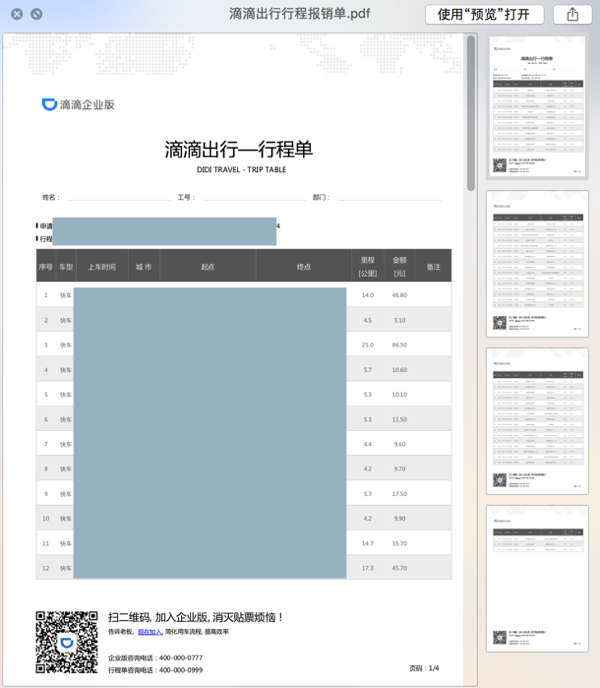
Task: Click the 部门 blank line field
Action: click(390, 198)
